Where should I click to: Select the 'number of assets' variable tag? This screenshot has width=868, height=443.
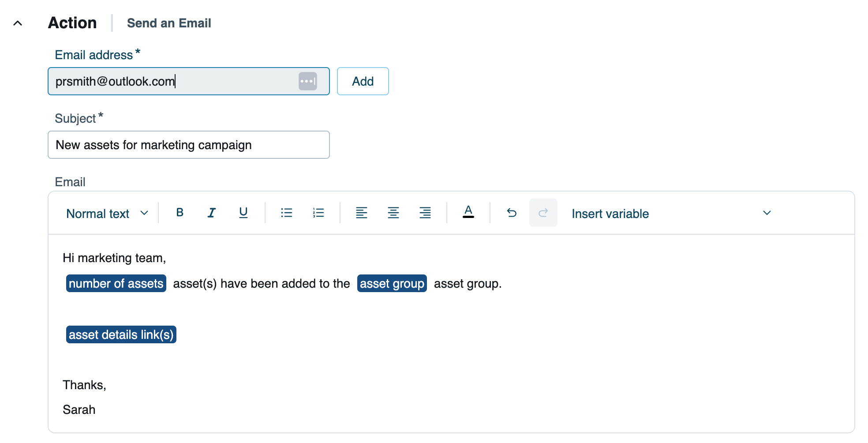116,283
